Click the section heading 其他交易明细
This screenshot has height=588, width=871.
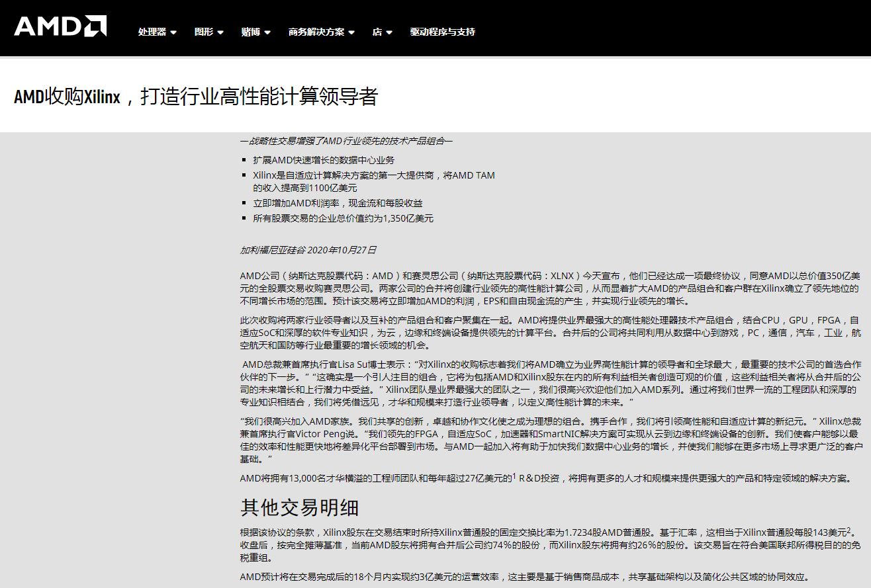tap(299, 507)
